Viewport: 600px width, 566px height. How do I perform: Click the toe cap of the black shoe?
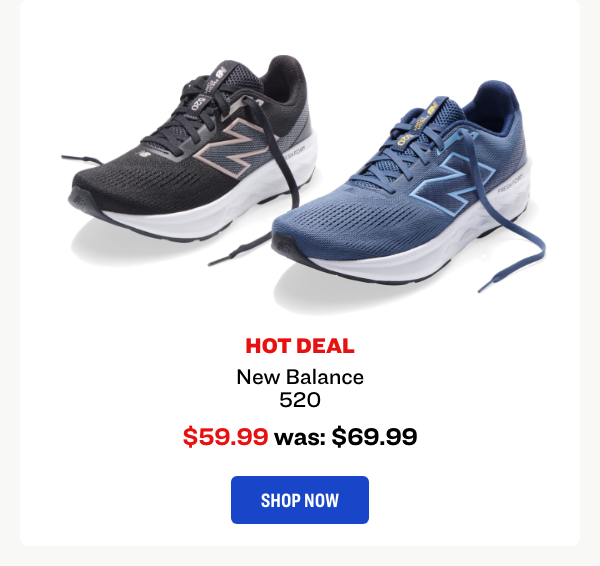(x=82, y=198)
